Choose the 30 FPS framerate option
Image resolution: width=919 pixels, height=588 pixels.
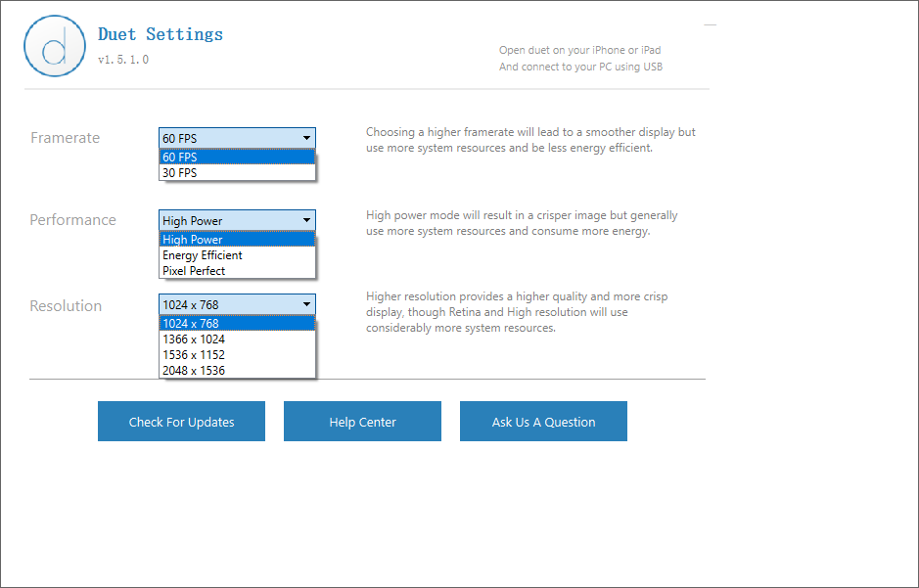pyautogui.click(x=237, y=173)
